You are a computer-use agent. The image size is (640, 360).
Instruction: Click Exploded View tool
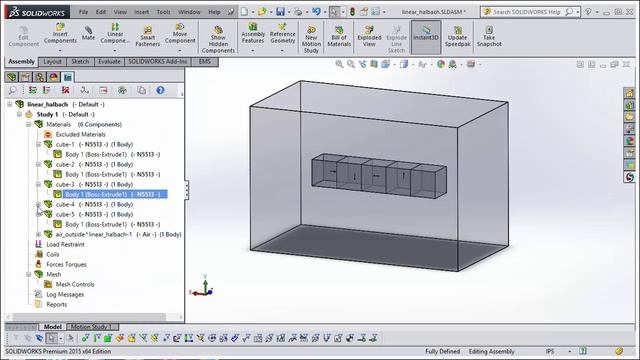(369, 36)
